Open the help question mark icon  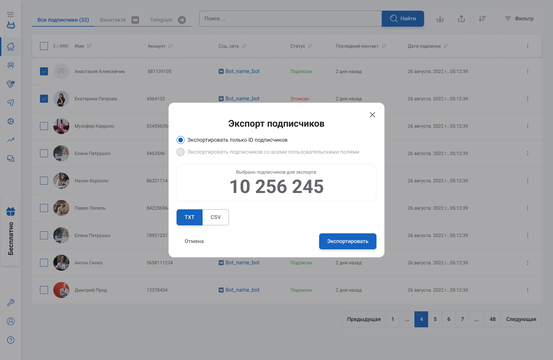click(11, 340)
